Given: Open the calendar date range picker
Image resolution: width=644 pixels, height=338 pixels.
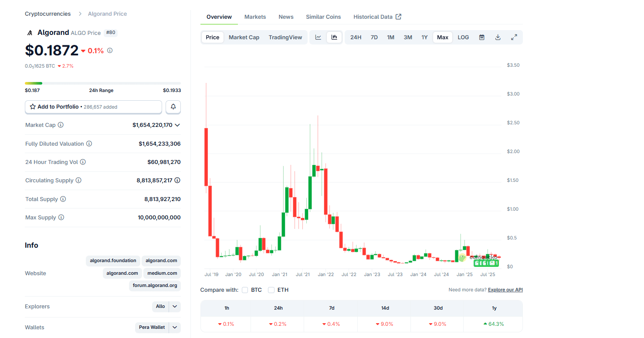Looking at the screenshot, I should 481,37.
